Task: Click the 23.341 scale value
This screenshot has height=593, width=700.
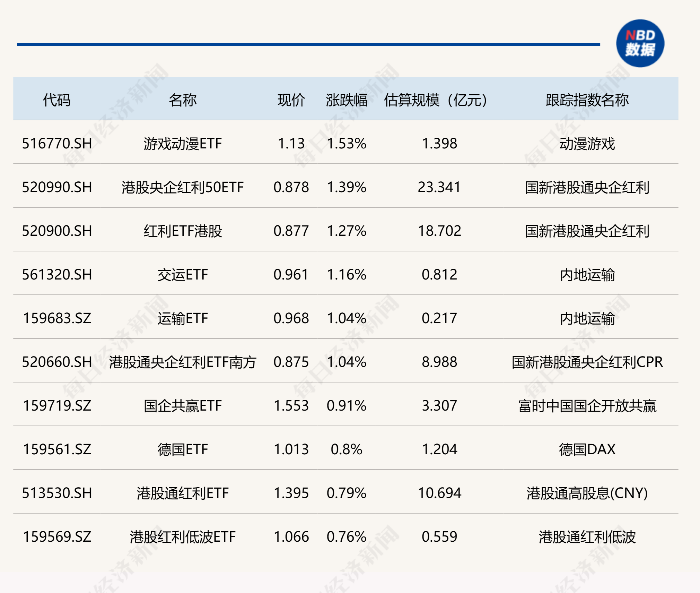Action: coord(439,187)
